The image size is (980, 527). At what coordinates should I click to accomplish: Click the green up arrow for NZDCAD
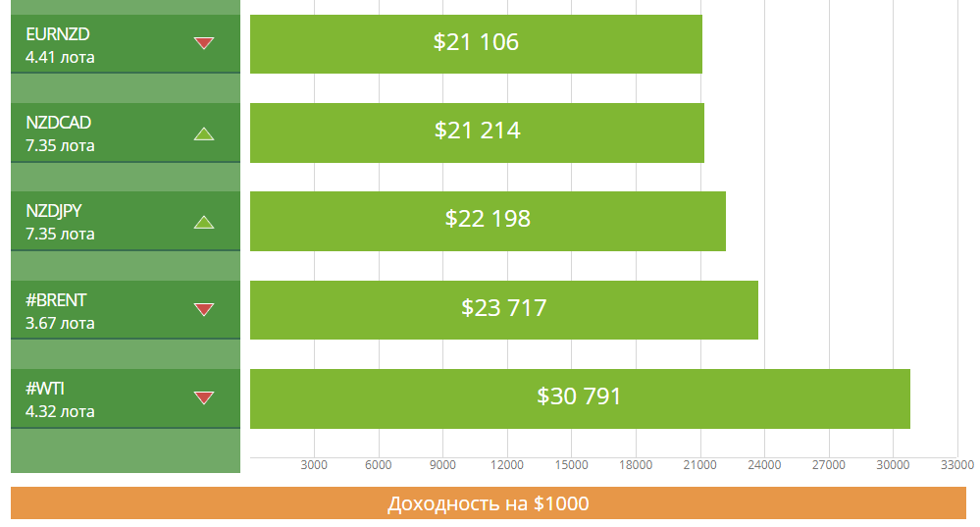(204, 133)
